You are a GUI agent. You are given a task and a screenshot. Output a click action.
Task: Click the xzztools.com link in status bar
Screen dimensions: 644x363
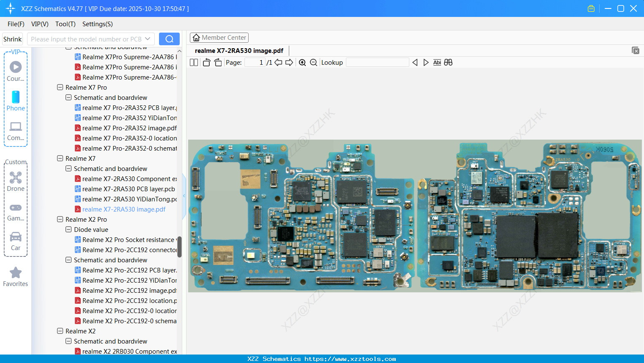tap(350, 359)
